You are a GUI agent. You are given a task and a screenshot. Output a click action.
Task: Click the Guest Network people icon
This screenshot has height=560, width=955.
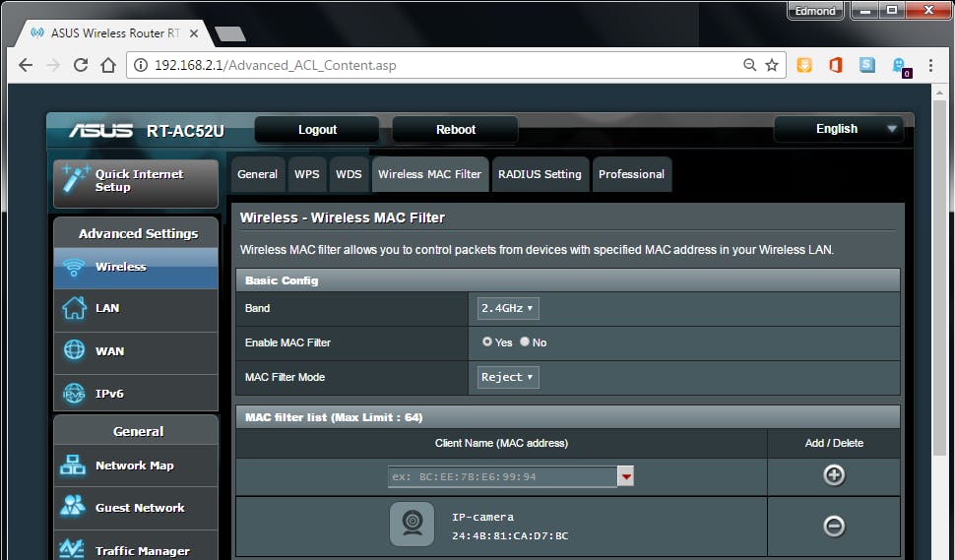click(x=73, y=506)
